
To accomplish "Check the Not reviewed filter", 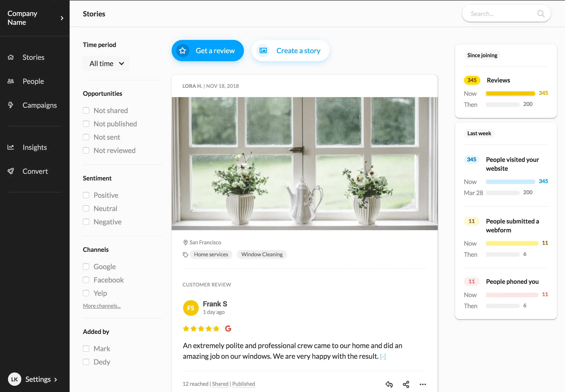I will coord(86,150).
